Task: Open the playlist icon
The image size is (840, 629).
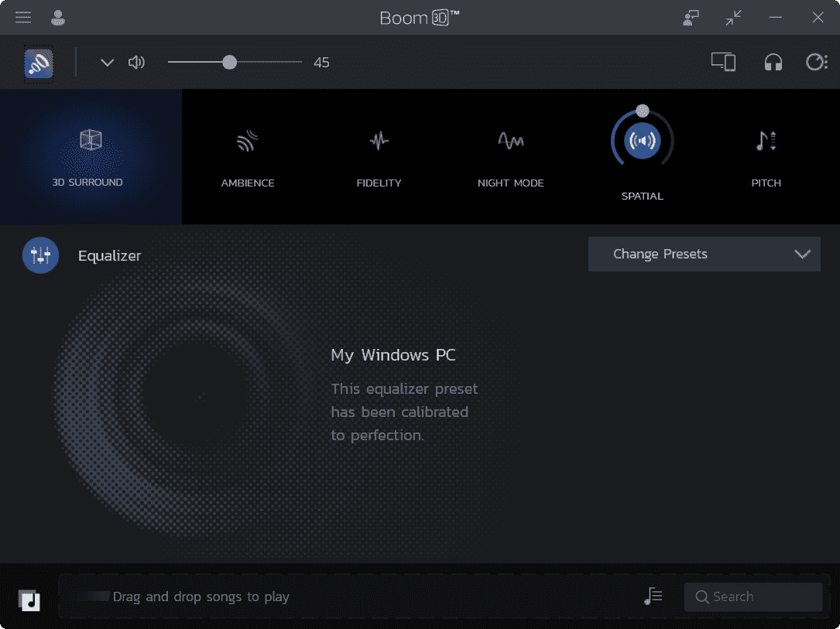Action: [653, 596]
